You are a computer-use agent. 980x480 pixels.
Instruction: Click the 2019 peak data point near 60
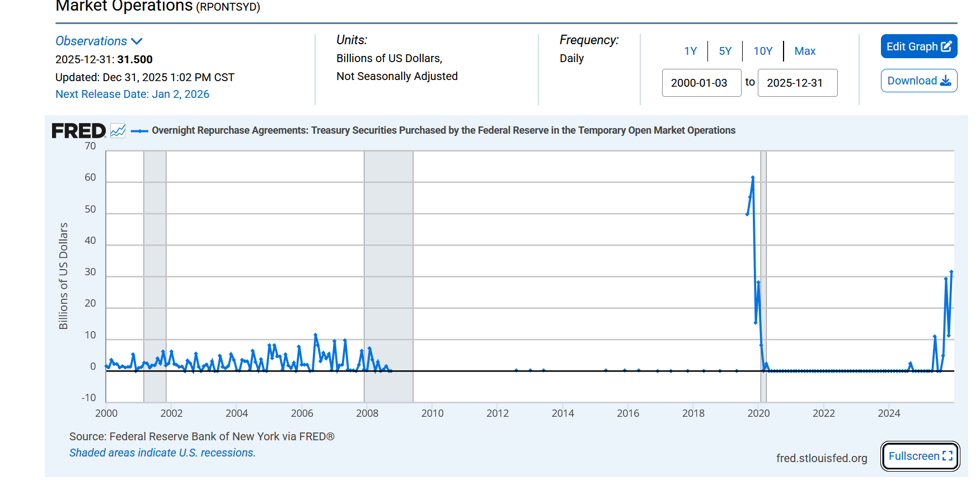(x=753, y=178)
